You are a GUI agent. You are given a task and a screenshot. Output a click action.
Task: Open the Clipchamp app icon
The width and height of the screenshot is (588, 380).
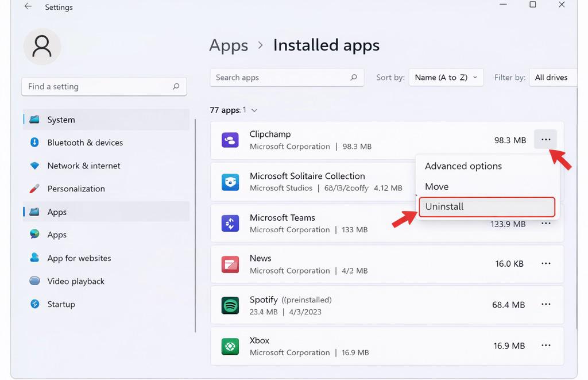tap(230, 140)
